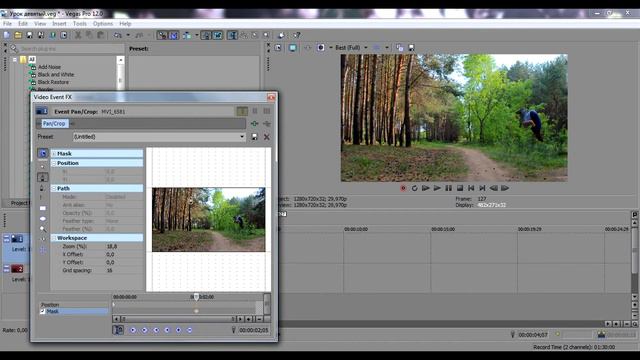
Task: Collapse the Position properties group
Action: [x=54, y=163]
